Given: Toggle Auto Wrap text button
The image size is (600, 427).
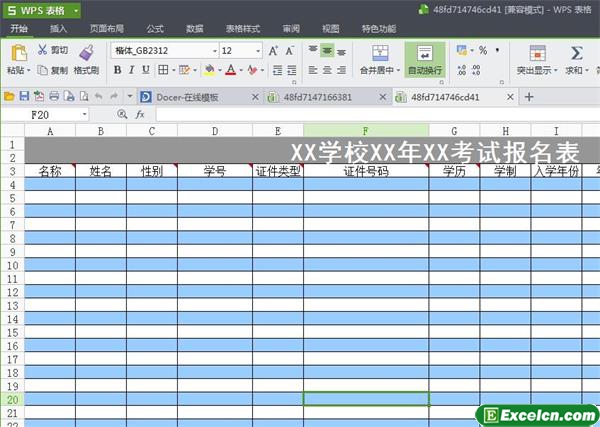Looking at the screenshot, I should click(x=425, y=60).
